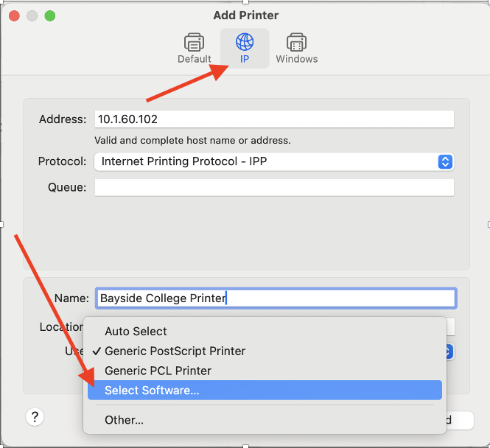Click the green zoom window button

pyautogui.click(x=50, y=15)
